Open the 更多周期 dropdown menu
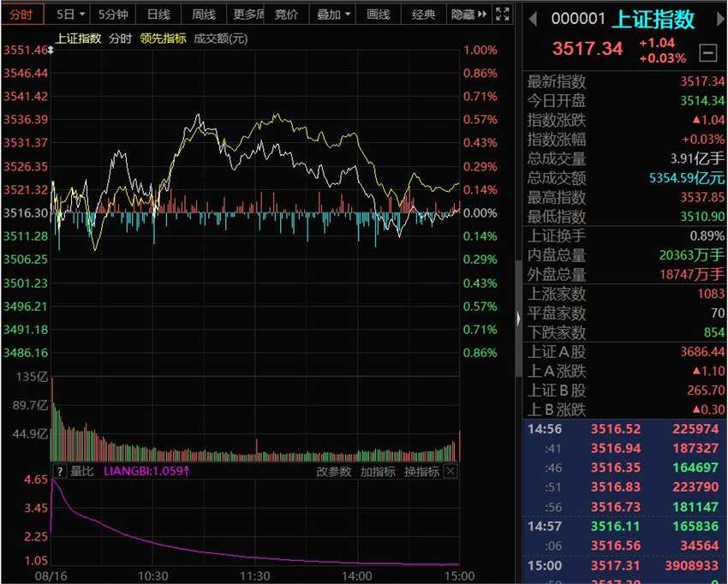The height and width of the screenshot is (584, 728). (248, 15)
